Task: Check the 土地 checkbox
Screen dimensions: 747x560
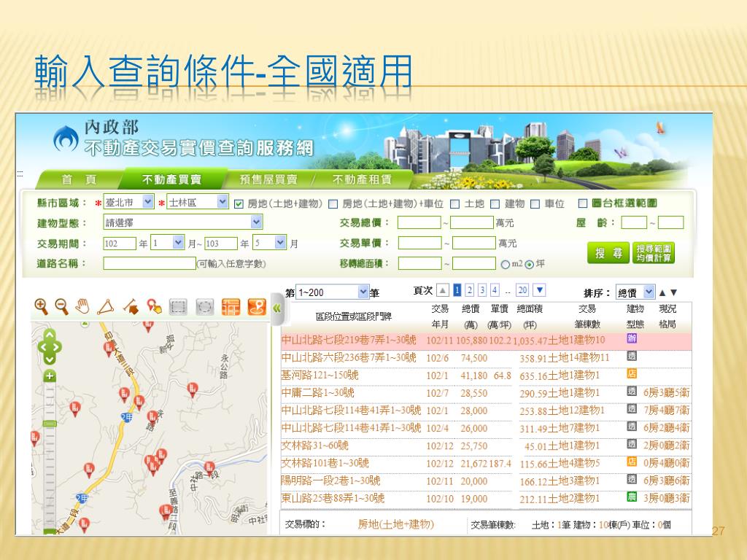Action: 455,204
